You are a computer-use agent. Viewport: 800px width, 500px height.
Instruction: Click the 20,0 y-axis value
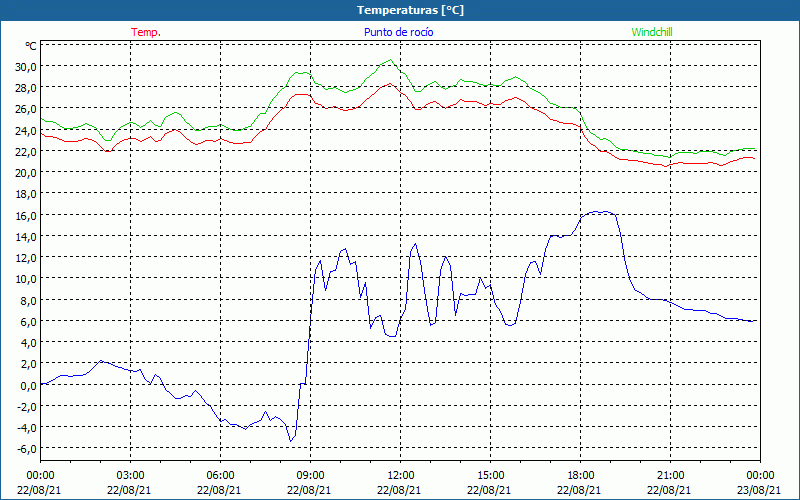point(27,173)
